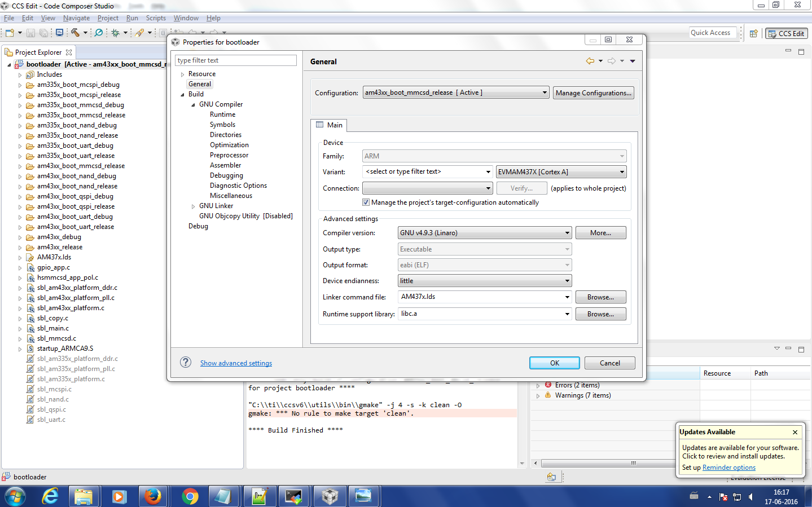Open the Reminder options link
This screenshot has width=812, height=507.
(728, 468)
